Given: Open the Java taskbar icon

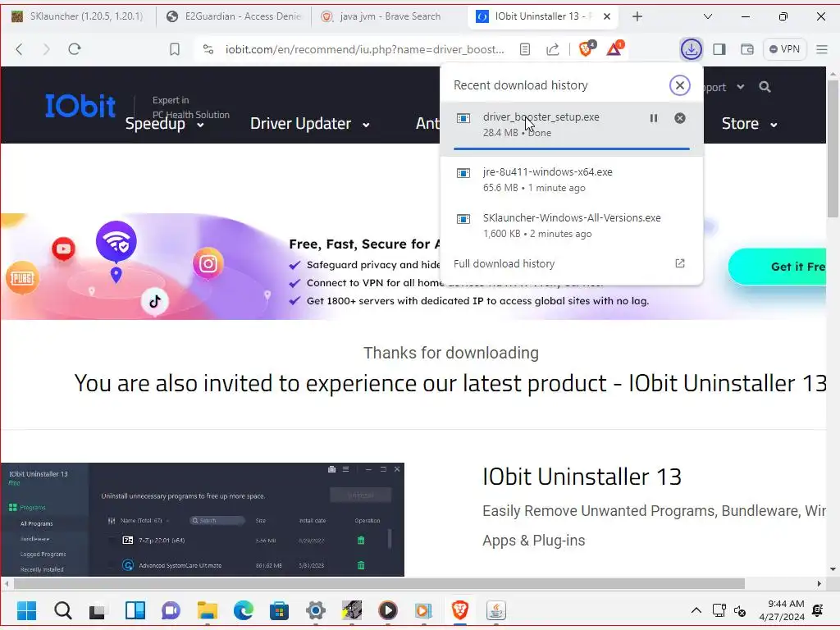Looking at the screenshot, I should 496,610.
